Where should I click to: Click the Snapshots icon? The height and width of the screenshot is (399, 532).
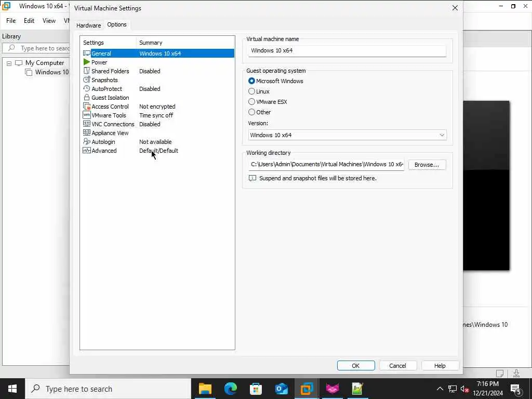pos(87,79)
